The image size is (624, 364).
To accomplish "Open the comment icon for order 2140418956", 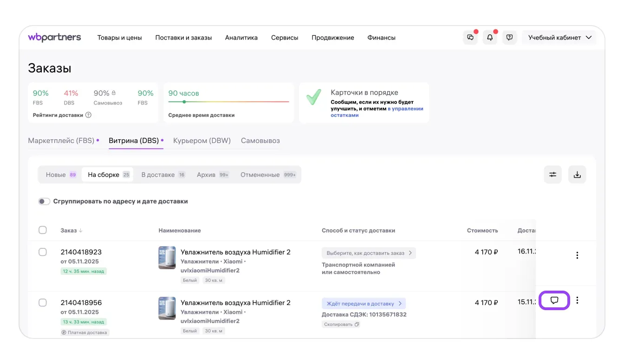I will pos(554,300).
